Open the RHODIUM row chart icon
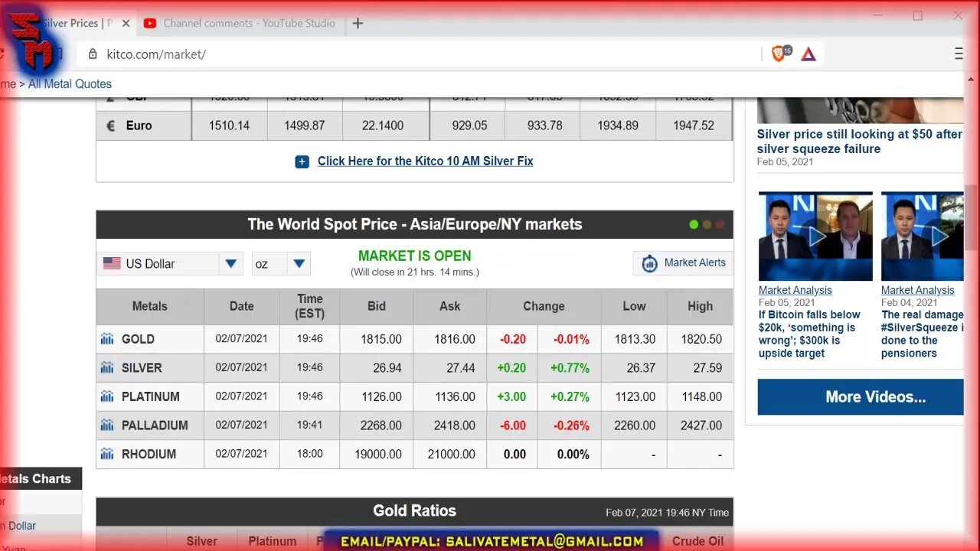 pos(107,454)
